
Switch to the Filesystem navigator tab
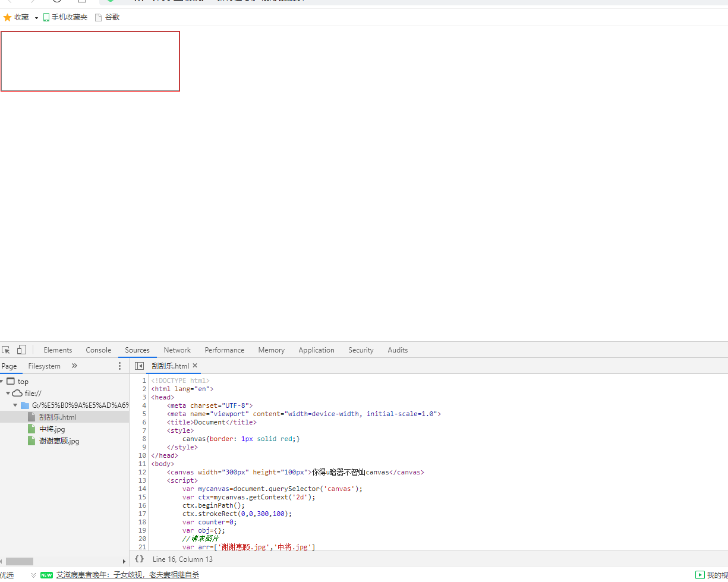tap(45, 366)
